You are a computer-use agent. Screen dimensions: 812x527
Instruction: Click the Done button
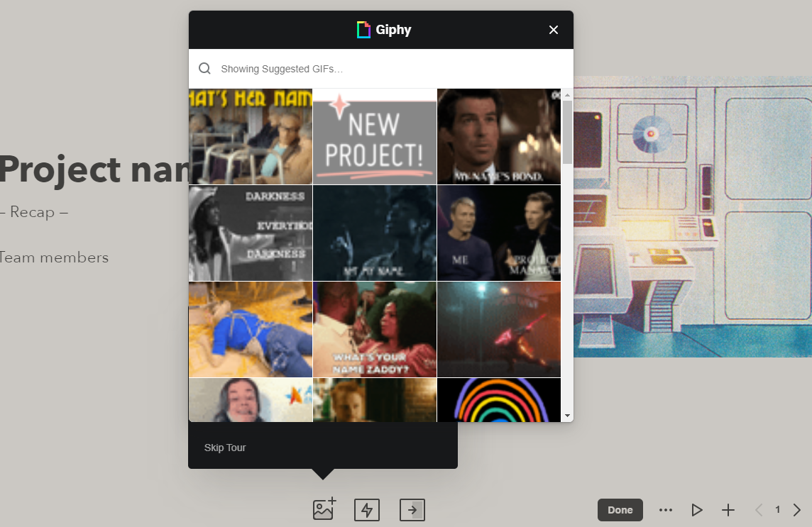[620, 510]
